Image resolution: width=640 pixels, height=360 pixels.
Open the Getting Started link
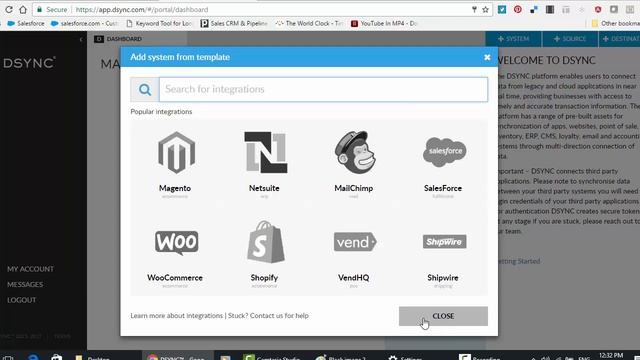(519, 261)
